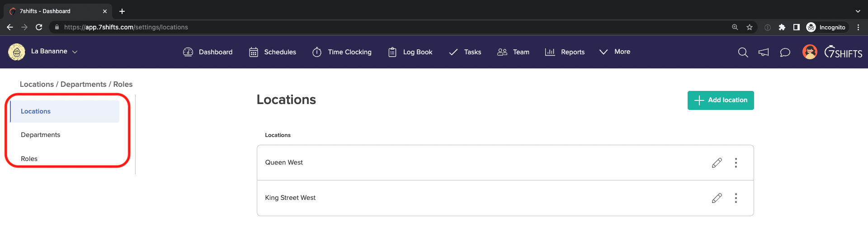Switch to Roles in the sidebar

(29, 159)
